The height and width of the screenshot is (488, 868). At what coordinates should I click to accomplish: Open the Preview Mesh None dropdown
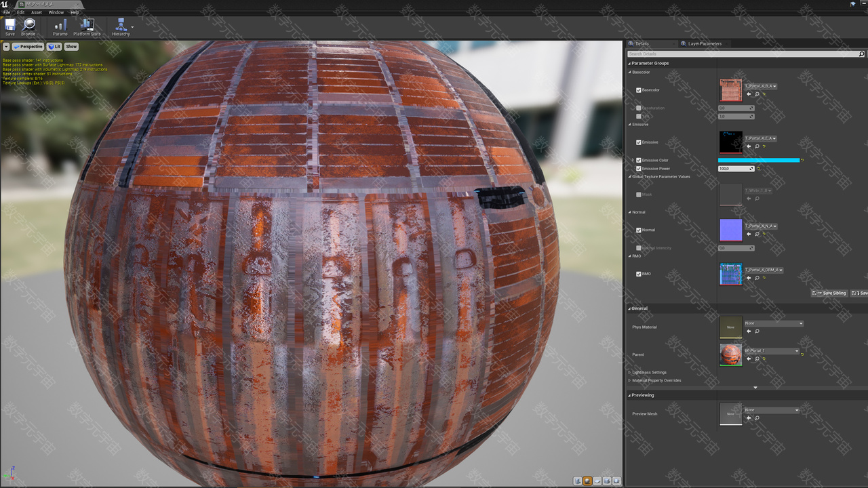tap(772, 409)
